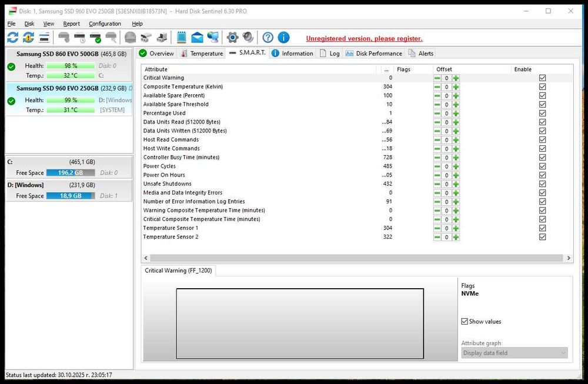588x384 pixels.
Task: Toggle Enable checkbox for Available Spare (Percent)
Action: click(542, 96)
